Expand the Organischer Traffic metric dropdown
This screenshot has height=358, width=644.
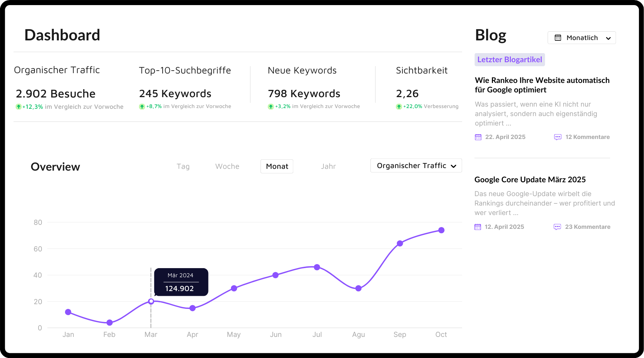[x=416, y=166]
